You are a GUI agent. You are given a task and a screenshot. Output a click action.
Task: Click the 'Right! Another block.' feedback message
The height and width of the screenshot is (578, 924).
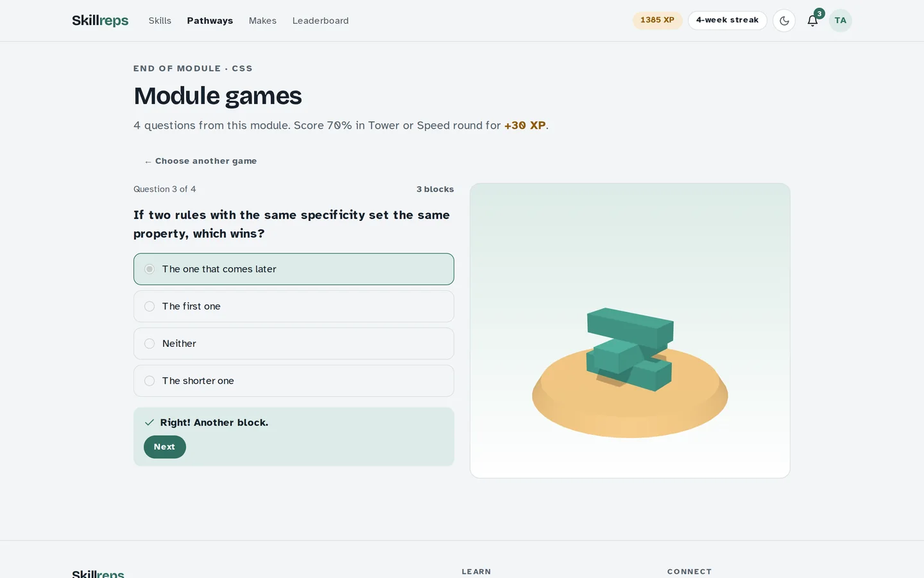214,423
